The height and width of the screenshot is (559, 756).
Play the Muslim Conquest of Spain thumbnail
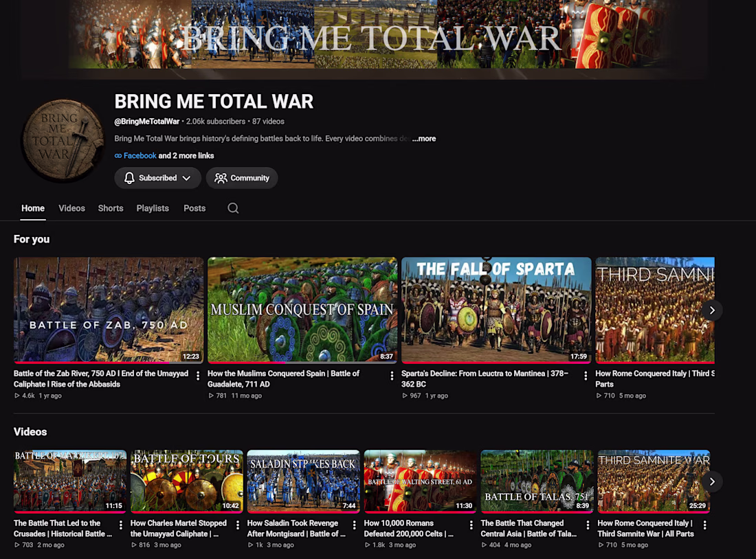click(x=302, y=310)
